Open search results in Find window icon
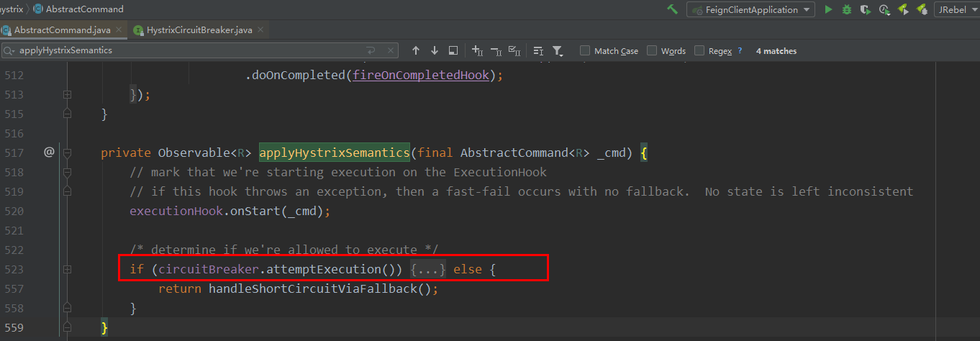Viewport: 980px width, 341px height. (453, 50)
